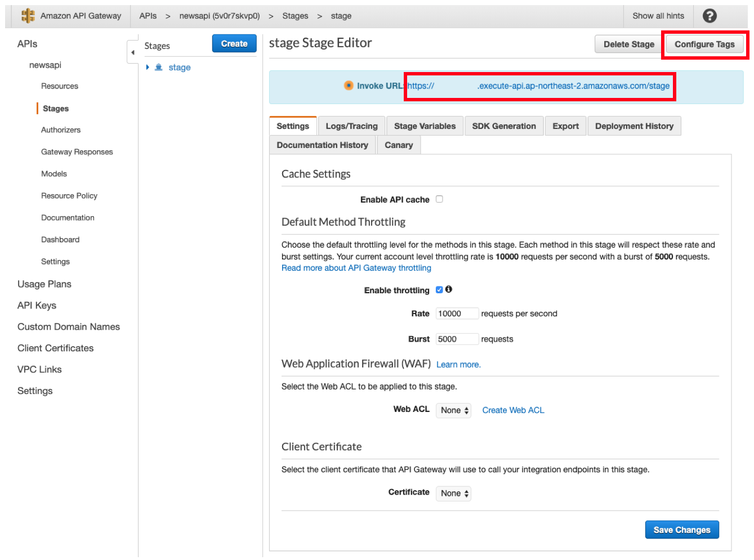Click the info icon beside Enable throttling
The width and height of the screenshot is (754, 560).
pos(449,289)
